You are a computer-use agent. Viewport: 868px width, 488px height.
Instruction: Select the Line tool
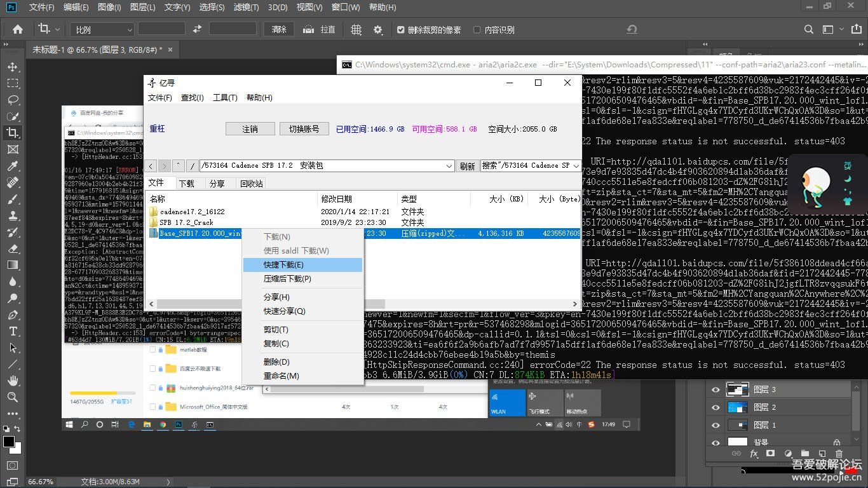click(13, 364)
